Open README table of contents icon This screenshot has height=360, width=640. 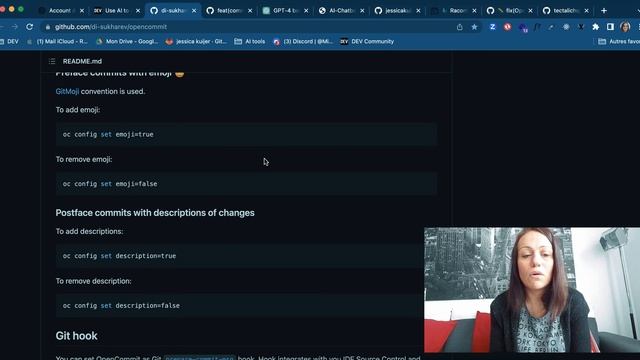coord(52,61)
